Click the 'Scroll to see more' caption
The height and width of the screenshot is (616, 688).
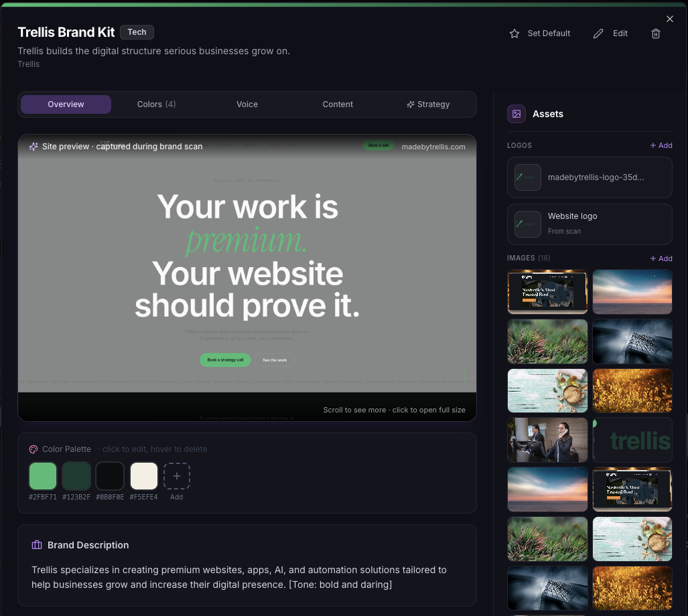[x=394, y=410]
